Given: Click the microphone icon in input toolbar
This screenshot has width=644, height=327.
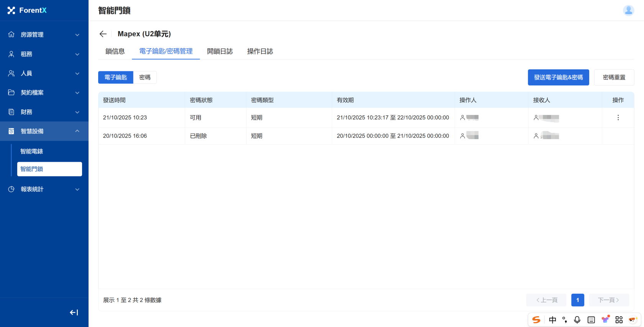Looking at the screenshot, I should click(577, 320).
